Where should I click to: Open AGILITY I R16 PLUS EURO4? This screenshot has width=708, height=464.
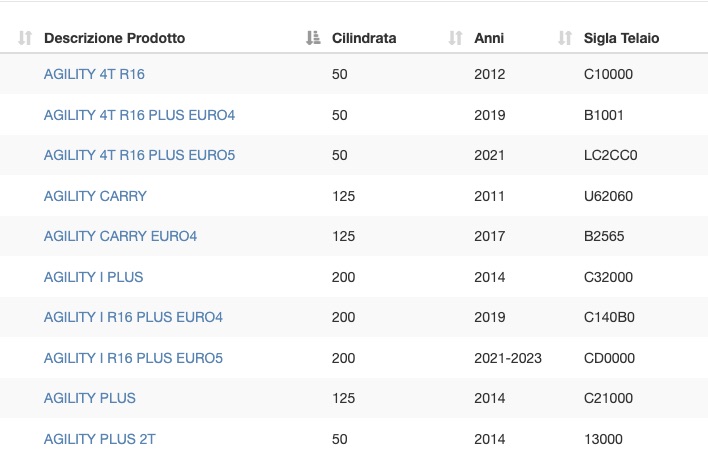tap(133, 317)
